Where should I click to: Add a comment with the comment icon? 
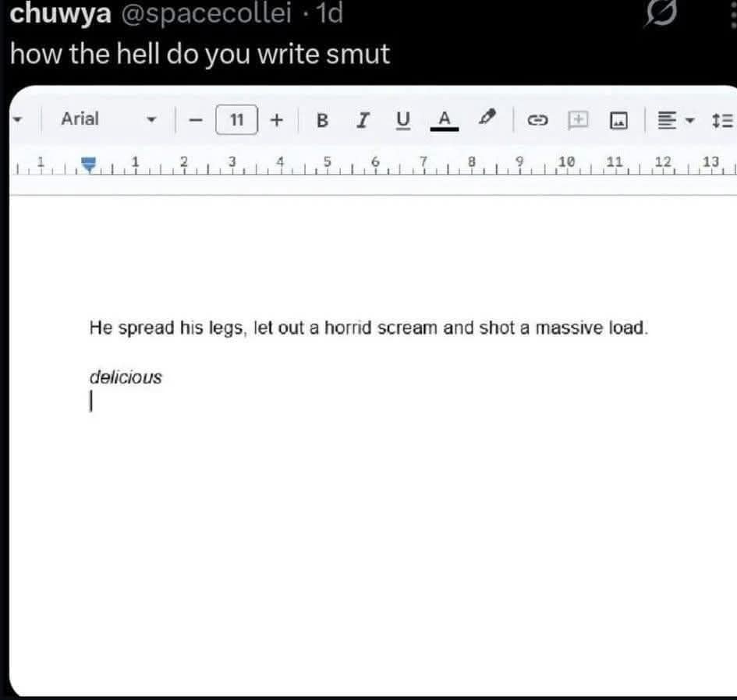(578, 120)
